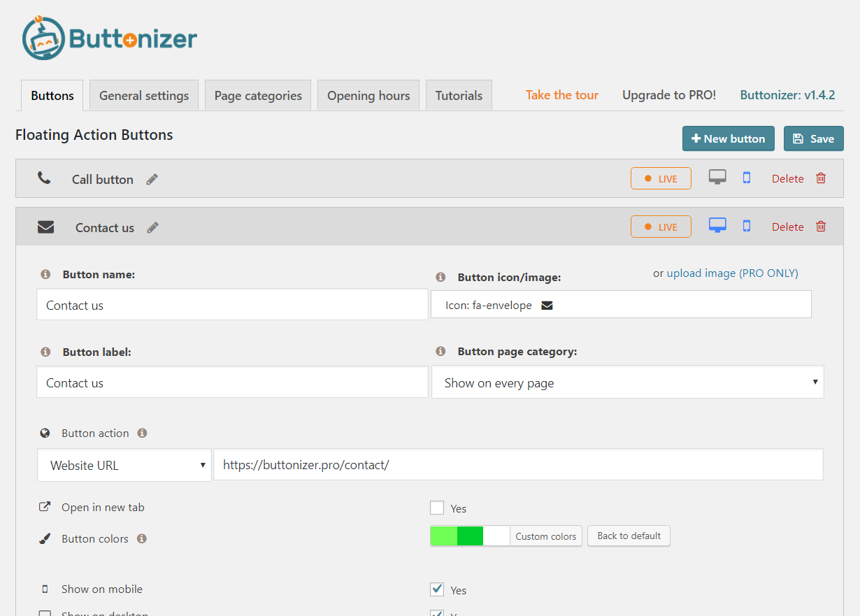The height and width of the screenshot is (616, 860).
Task: Click info icon next to Button colors
Action: (142, 539)
